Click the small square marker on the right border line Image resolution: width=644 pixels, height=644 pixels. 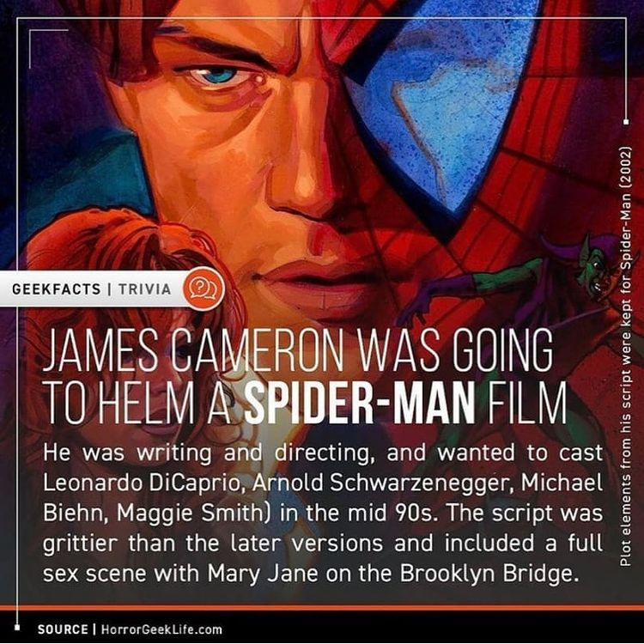(x=625, y=122)
